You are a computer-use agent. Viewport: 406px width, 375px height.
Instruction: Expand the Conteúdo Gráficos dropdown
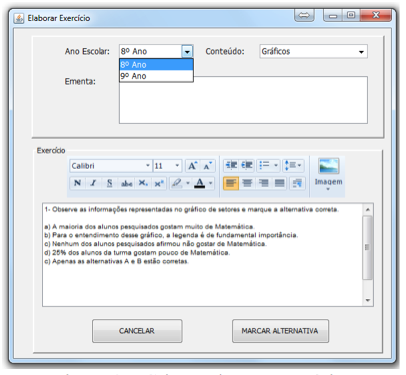[313, 51]
